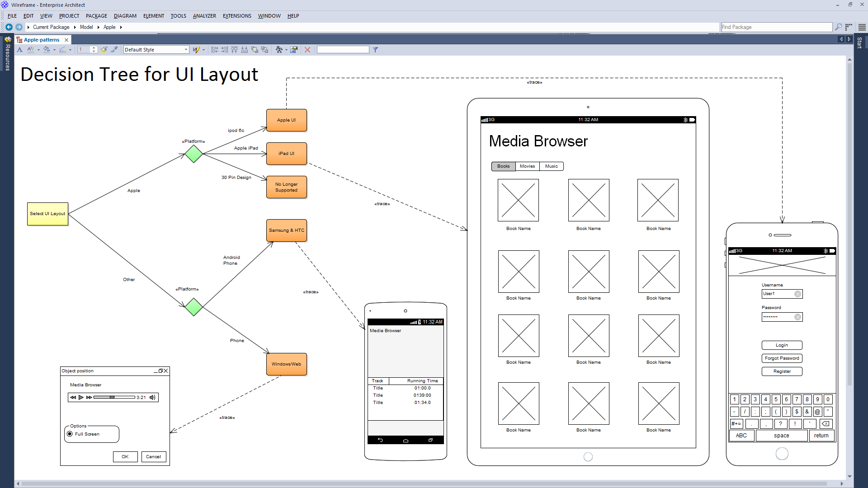The height and width of the screenshot is (488, 868).
Task: Click the diagram filter funnel icon
Action: 375,50
